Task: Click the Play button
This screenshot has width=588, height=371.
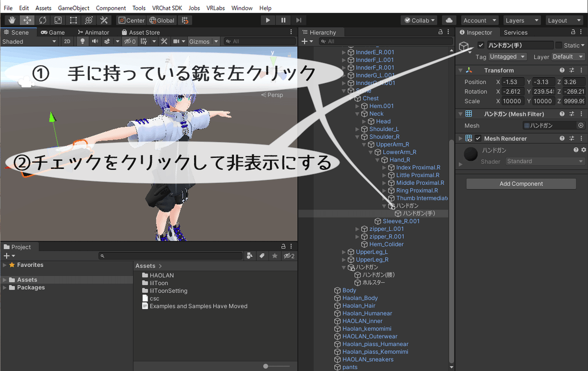Action: coord(268,20)
